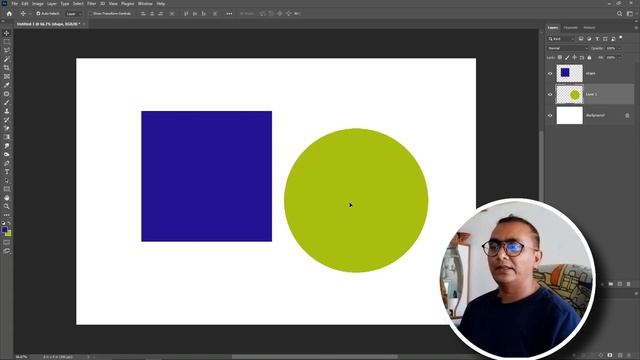This screenshot has height=360, width=640.
Task: Open the Opacity slider arrow
Action: (x=619, y=48)
